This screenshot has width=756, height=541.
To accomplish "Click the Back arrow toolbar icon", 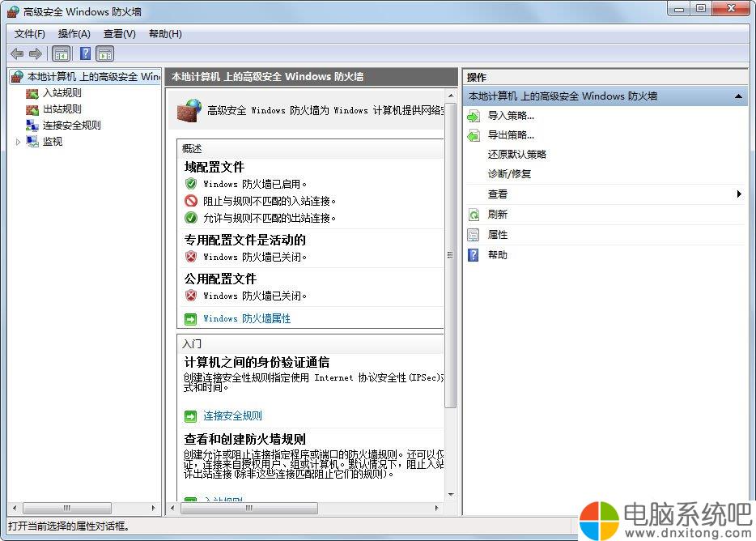I will (17, 53).
